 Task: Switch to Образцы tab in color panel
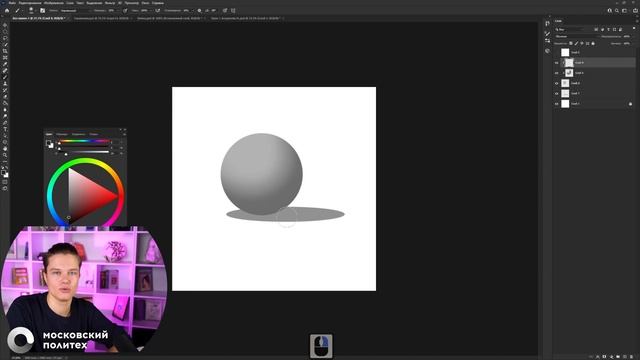(x=62, y=134)
